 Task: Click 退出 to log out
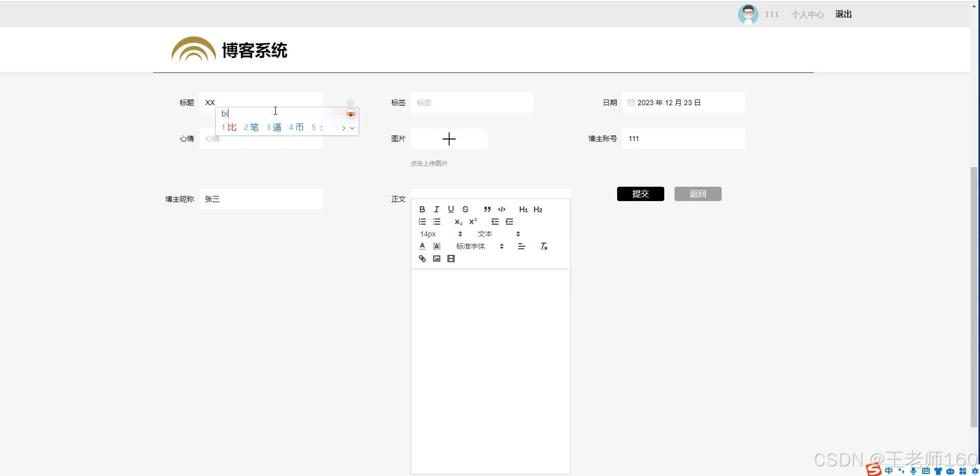[x=844, y=14]
